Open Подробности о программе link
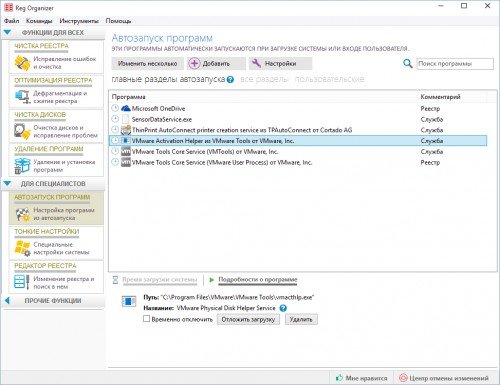Screen dimensions: 500x385 tap(258, 280)
